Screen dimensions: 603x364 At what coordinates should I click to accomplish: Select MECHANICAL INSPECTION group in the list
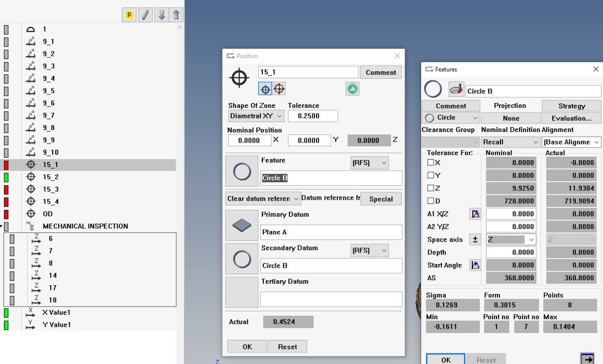click(85, 226)
